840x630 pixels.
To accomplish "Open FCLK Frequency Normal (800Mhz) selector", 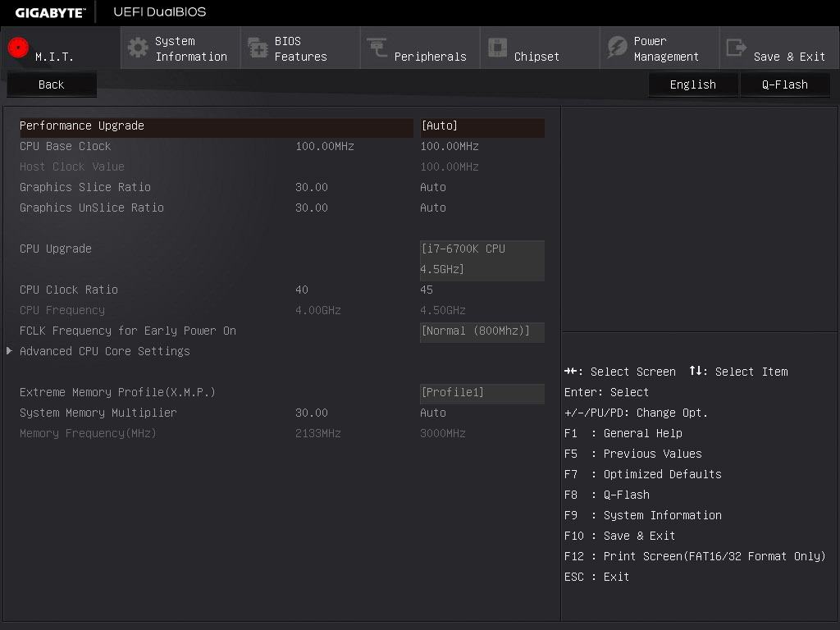I will 482,331.
